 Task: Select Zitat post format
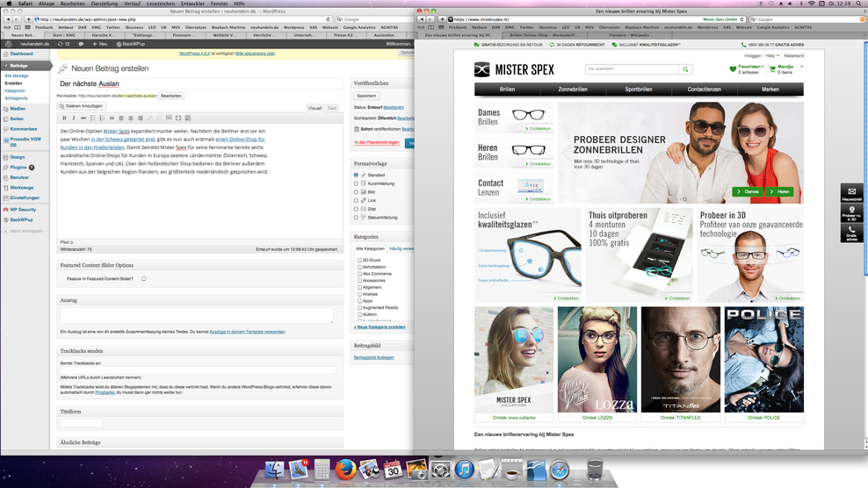coord(356,209)
